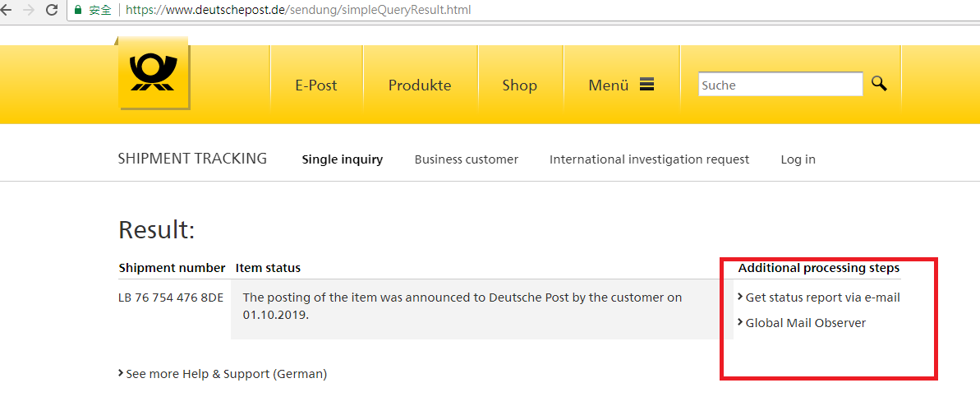980x406 pixels.
Task: Click the green padlock security icon
Action: (x=78, y=10)
